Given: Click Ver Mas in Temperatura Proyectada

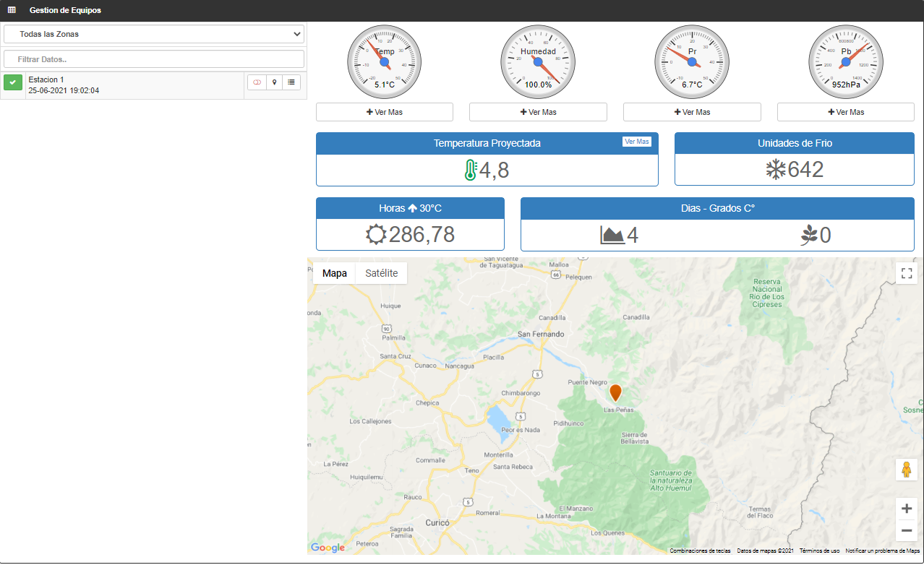Looking at the screenshot, I should (636, 142).
